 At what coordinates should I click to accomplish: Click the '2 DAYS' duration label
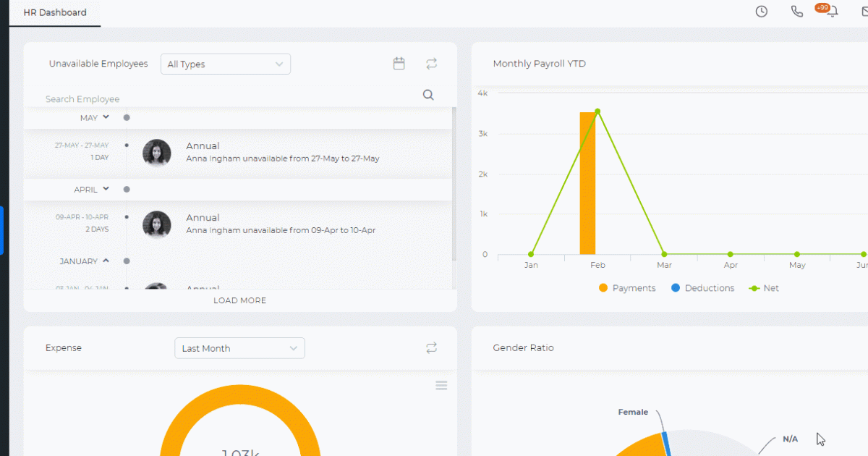pyautogui.click(x=97, y=229)
